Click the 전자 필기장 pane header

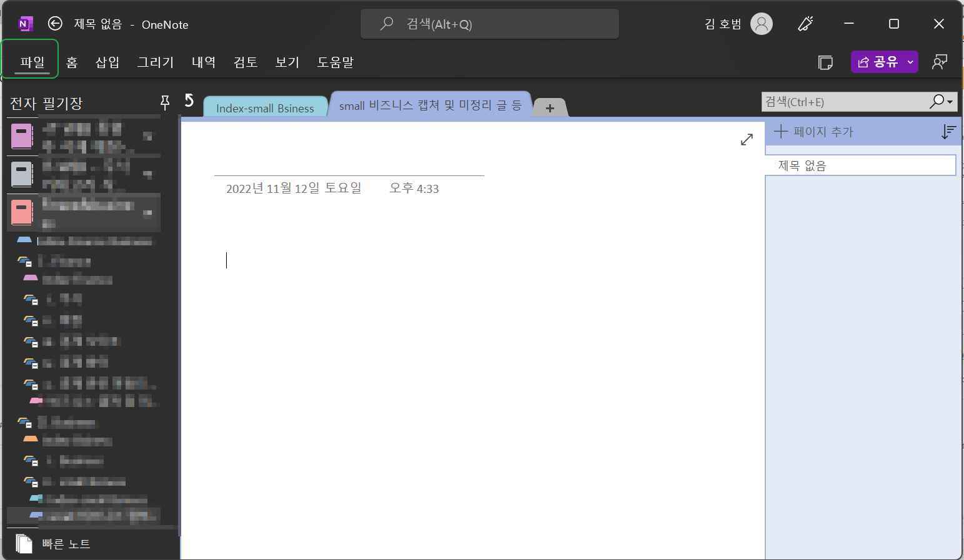click(x=46, y=103)
